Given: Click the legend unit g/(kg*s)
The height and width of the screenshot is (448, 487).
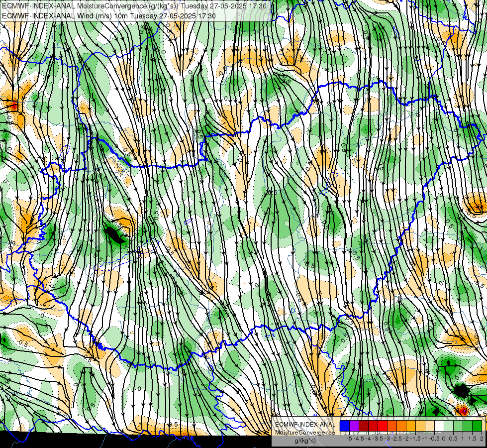Looking at the screenshot, I should click(x=305, y=441).
